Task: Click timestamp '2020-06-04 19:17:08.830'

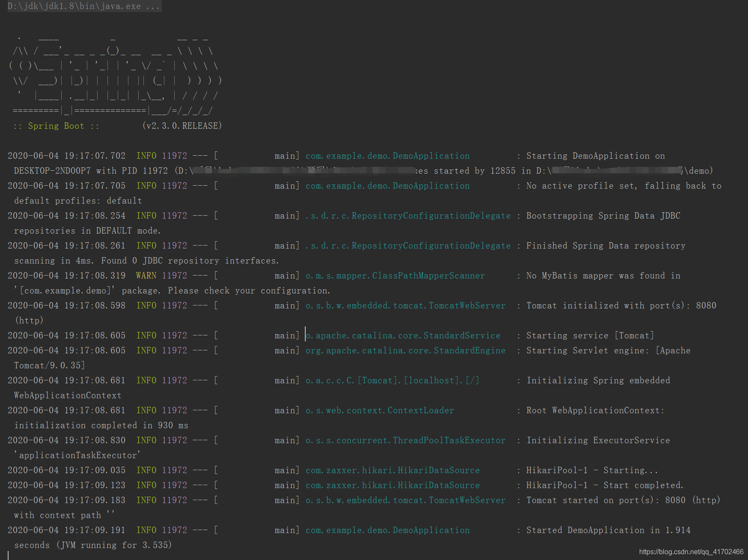Action: (67, 440)
